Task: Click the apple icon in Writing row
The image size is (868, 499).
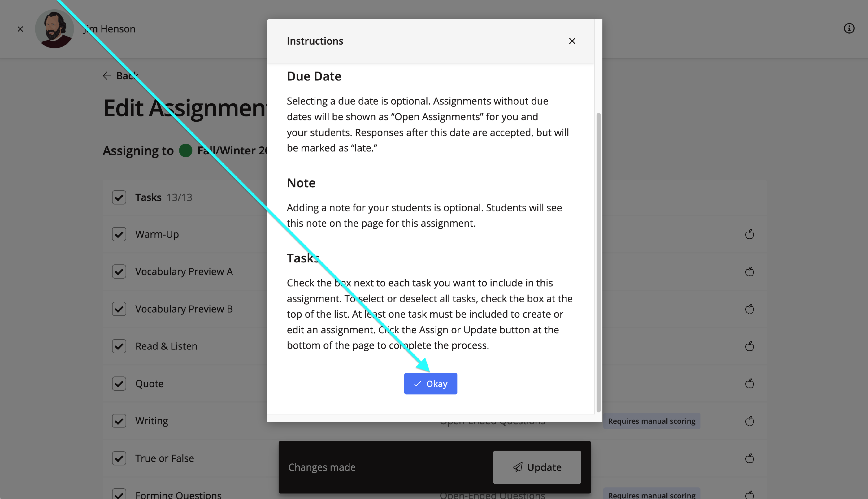Action: pyautogui.click(x=749, y=421)
